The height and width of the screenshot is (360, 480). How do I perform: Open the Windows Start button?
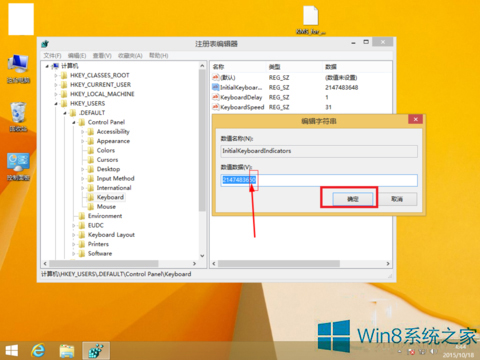12,351
